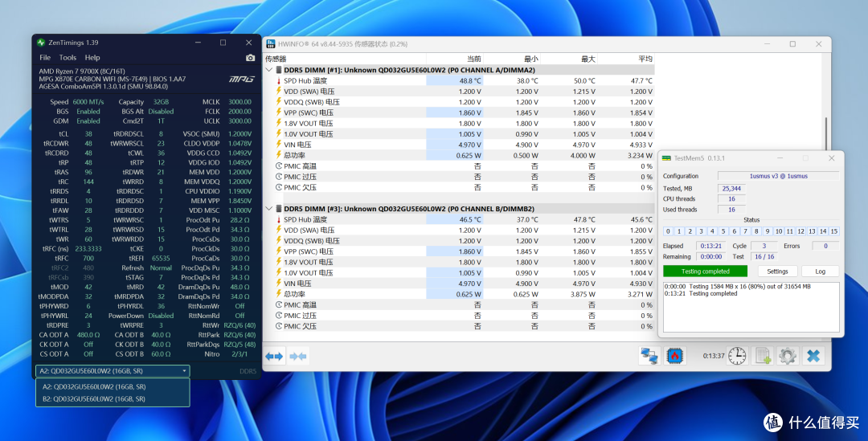Click TestMem5 Errors value field
The image size is (868, 441).
tap(825, 246)
